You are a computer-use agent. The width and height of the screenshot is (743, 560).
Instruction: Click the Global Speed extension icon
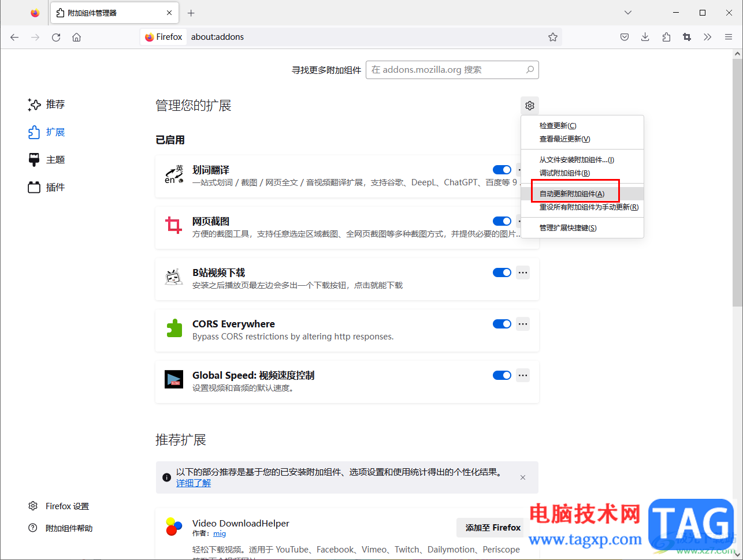point(174,379)
